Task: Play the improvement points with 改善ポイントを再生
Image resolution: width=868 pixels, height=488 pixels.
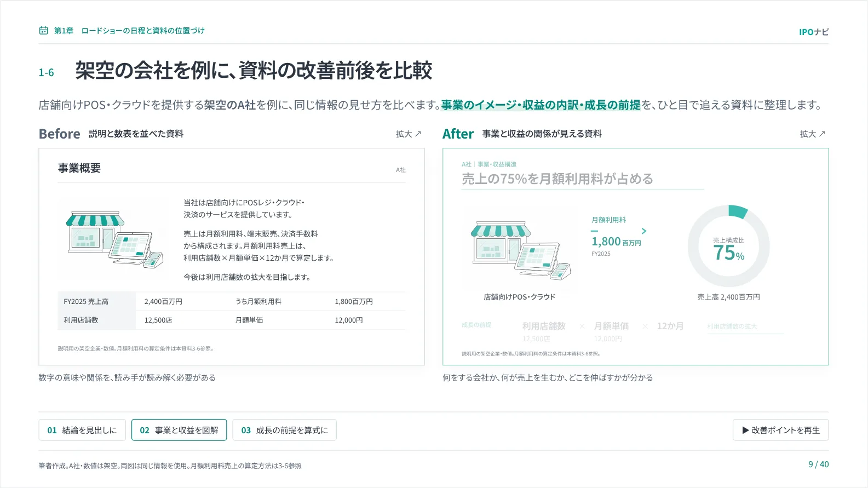Action: tap(781, 430)
